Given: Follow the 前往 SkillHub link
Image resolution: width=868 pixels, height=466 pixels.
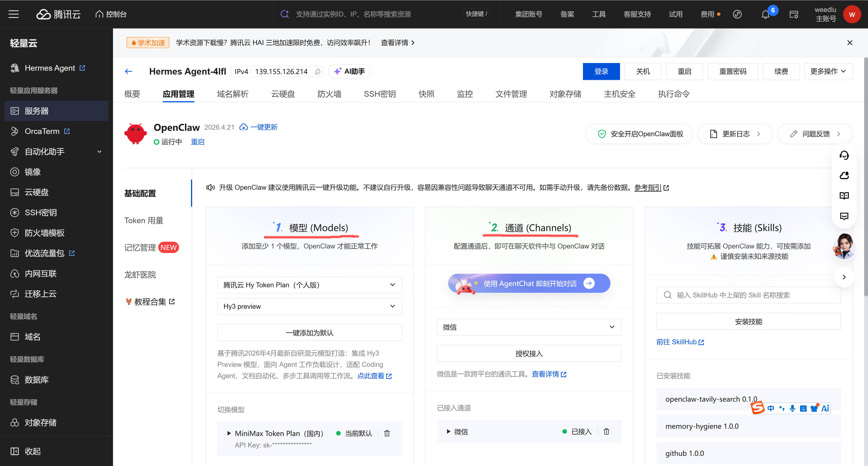Looking at the screenshot, I should (680, 342).
